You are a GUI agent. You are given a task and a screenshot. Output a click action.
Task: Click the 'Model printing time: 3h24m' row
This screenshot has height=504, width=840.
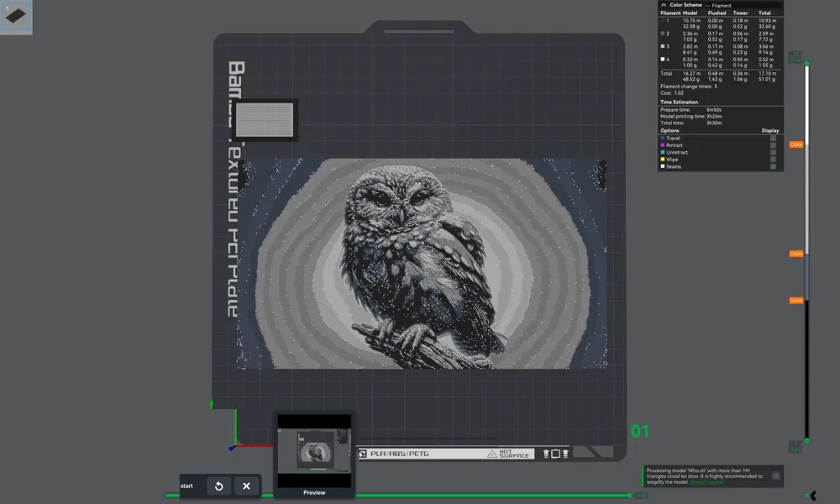click(691, 116)
